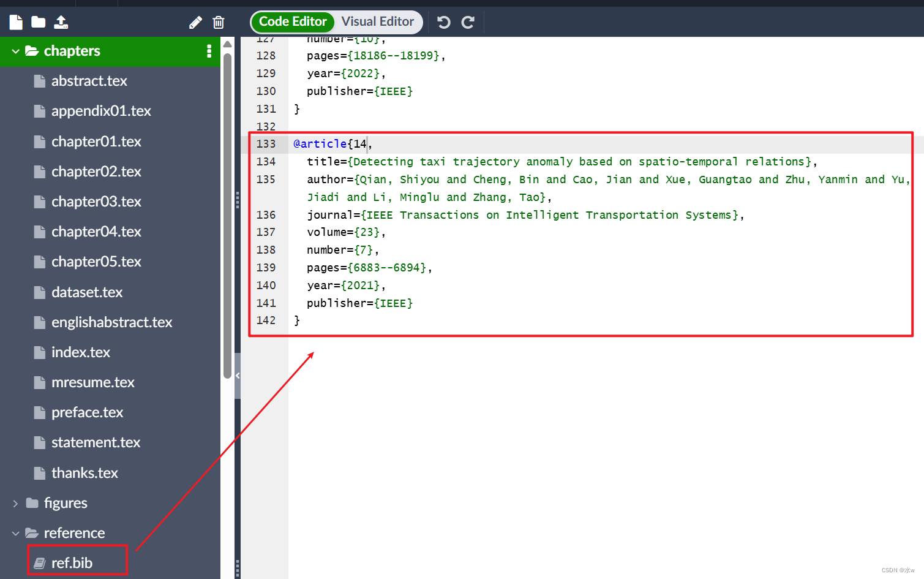924x579 pixels.
Task: Click the pages={6883--6894} line
Action: pos(369,268)
